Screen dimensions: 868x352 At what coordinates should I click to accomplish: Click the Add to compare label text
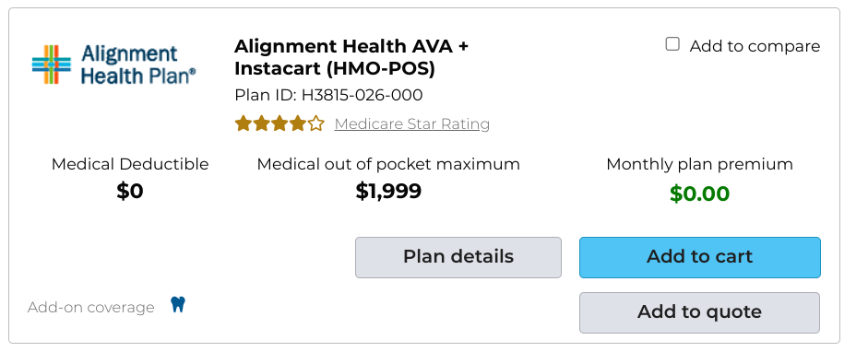coord(755,46)
